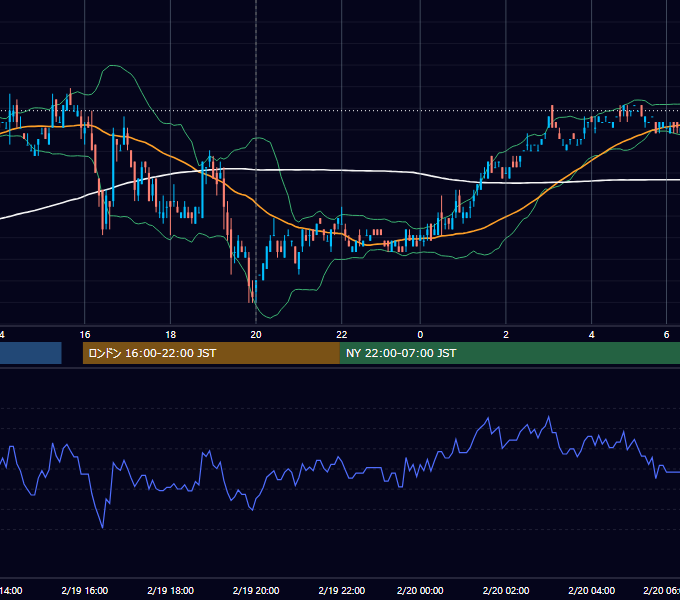Click the 20 hour label on price chart axis

click(256, 335)
